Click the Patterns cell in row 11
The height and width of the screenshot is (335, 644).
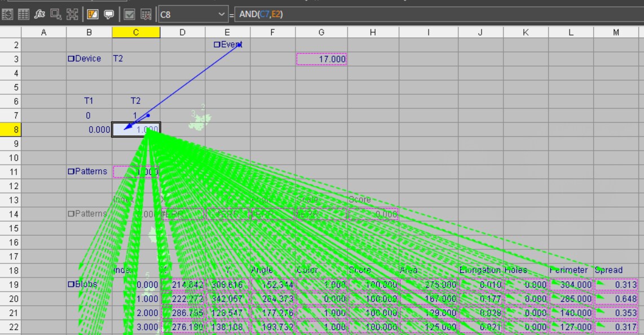tap(89, 171)
